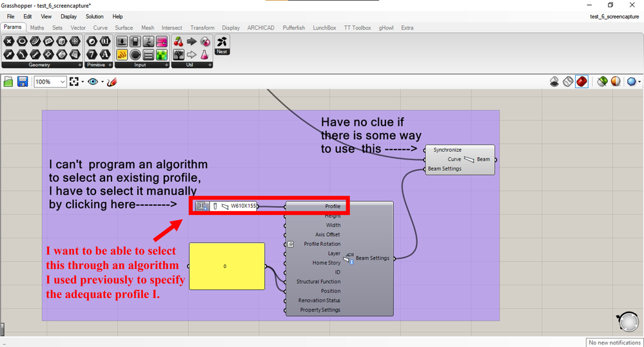This screenshot has width=644, height=347.
Task: Activate the sketch pencil tool
Action: (112, 82)
